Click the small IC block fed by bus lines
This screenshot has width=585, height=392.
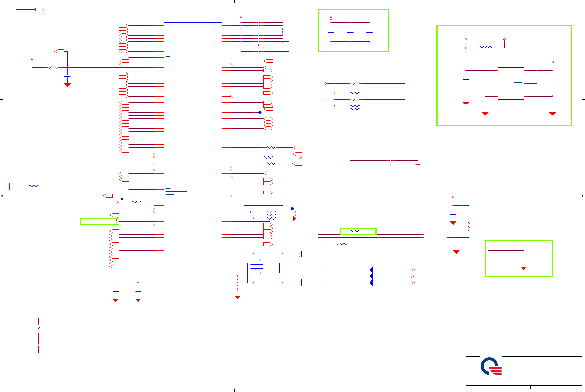(x=435, y=236)
